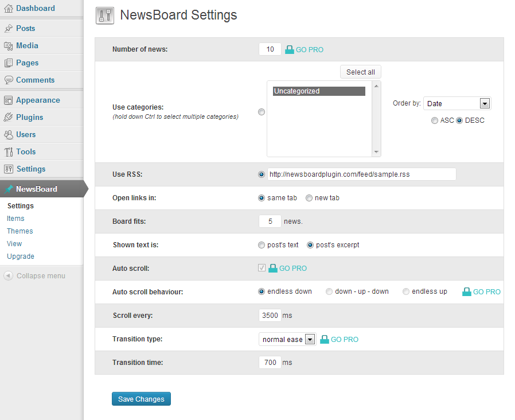The width and height of the screenshot is (515, 420).
Task: Click category list scrollbar up arrow
Action: click(376, 85)
